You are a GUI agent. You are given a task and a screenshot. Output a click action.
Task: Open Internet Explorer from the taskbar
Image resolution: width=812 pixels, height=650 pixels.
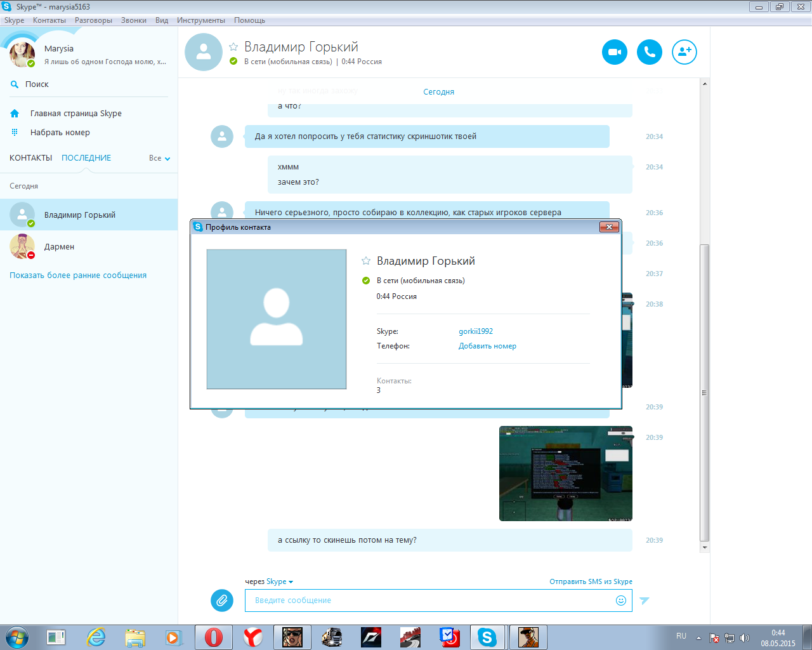(96, 637)
